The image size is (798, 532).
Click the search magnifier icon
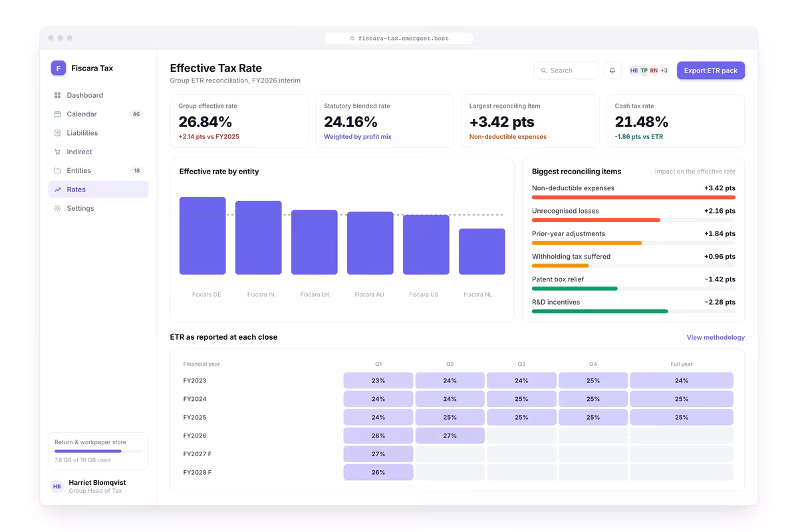[x=544, y=70]
